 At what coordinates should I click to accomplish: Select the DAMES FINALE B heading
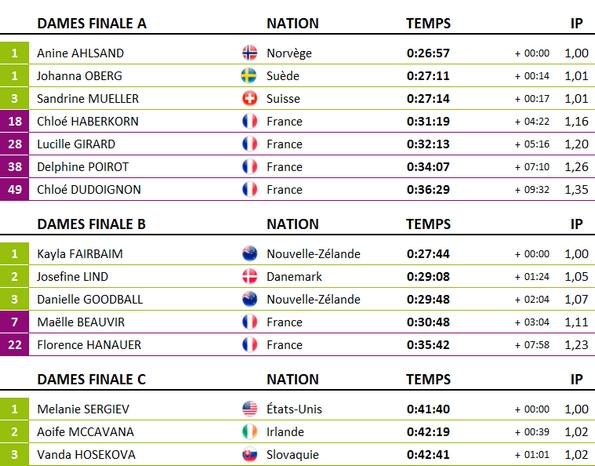pos(91,224)
